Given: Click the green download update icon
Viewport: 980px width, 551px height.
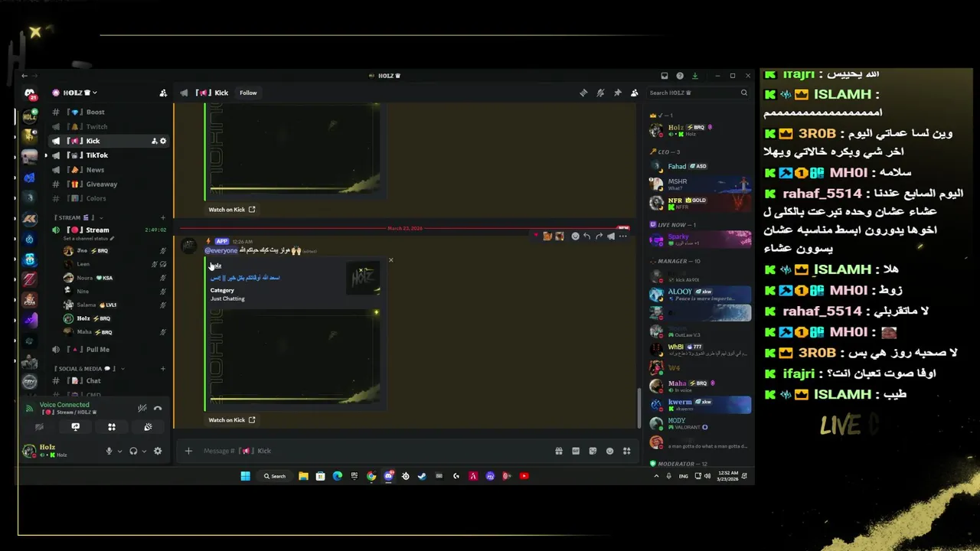Looking at the screenshot, I should (x=695, y=76).
